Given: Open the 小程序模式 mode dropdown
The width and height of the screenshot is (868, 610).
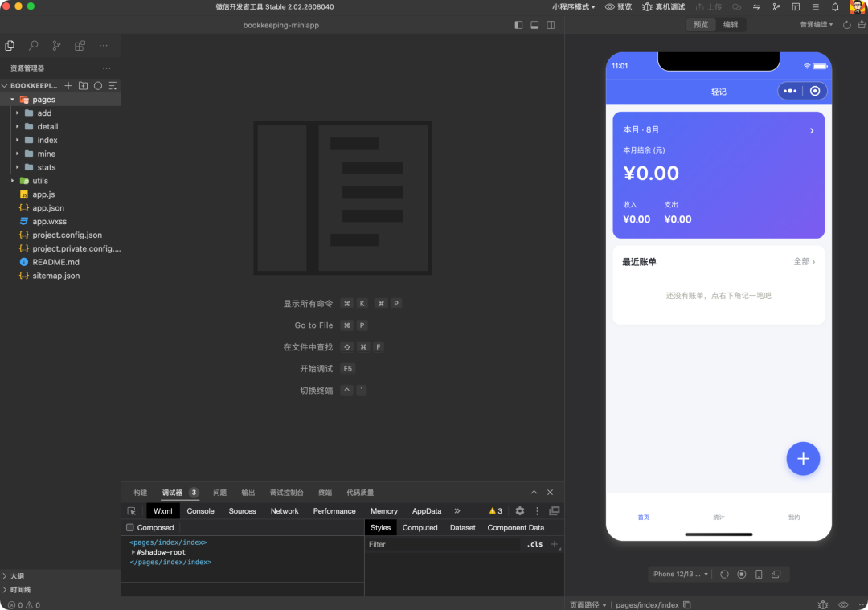Looking at the screenshot, I should [x=574, y=7].
